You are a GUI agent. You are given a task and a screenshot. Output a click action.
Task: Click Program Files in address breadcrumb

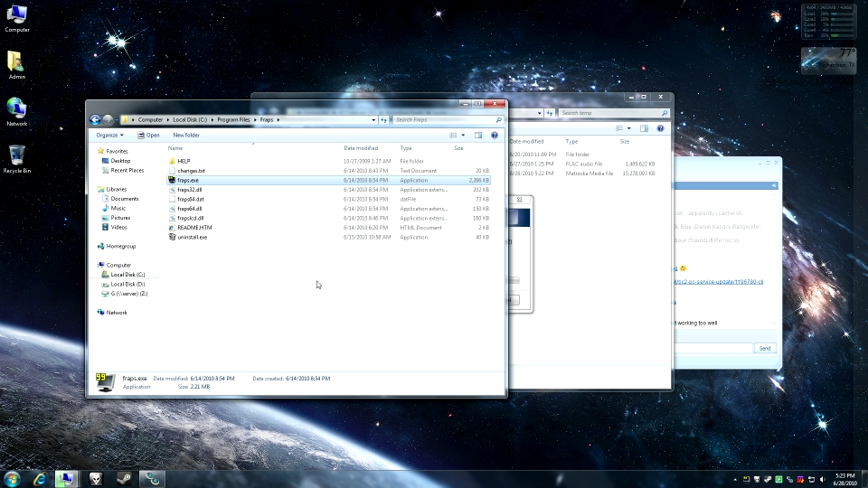click(232, 119)
